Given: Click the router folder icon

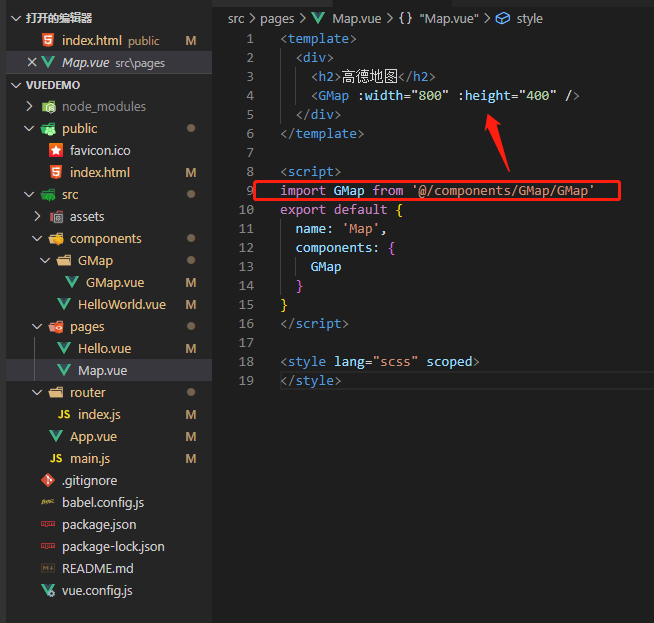Looking at the screenshot, I should point(56,392).
